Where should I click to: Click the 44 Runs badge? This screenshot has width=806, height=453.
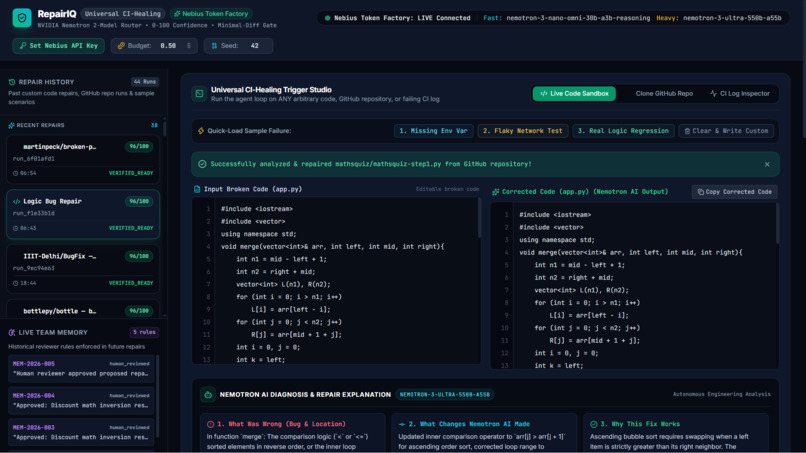(144, 82)
